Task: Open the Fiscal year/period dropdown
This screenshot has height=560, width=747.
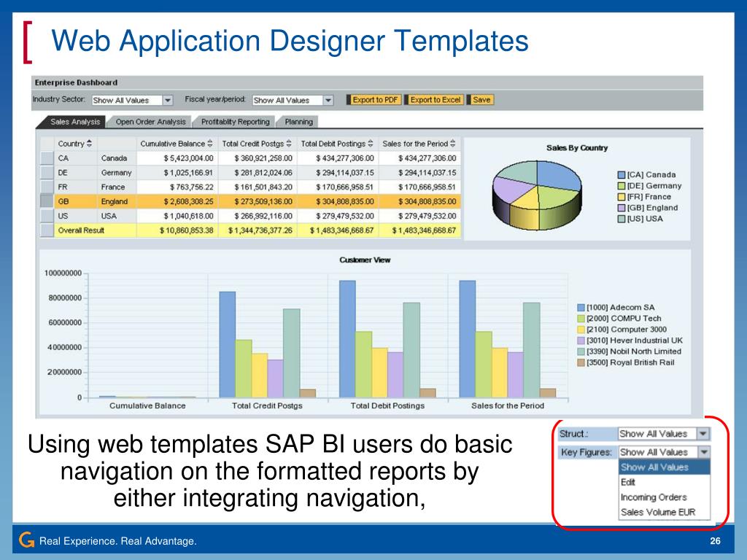Action: point(328,100)
